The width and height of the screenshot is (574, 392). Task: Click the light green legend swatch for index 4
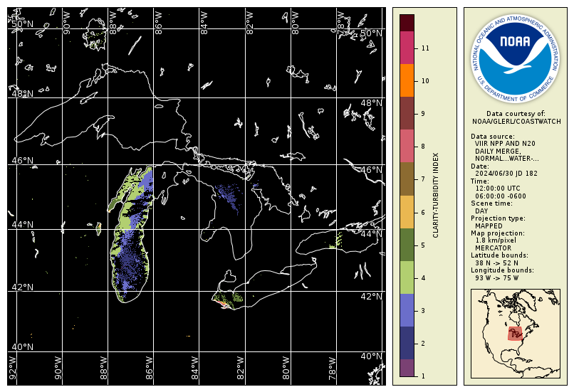[407, 277]
